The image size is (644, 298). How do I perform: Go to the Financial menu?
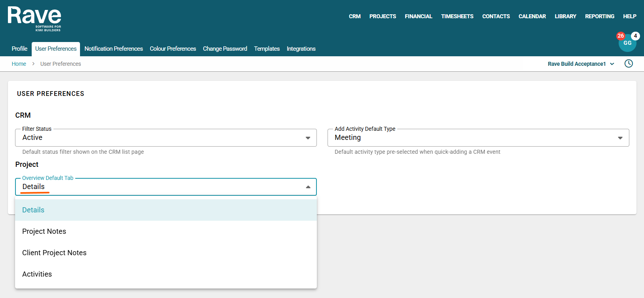coord(419,16)
